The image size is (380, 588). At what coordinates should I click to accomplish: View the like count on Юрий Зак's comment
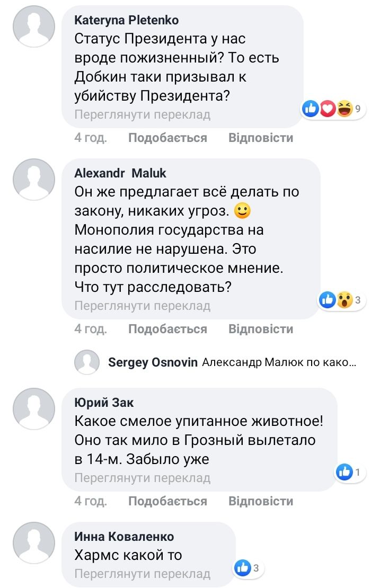coord(349,473)
